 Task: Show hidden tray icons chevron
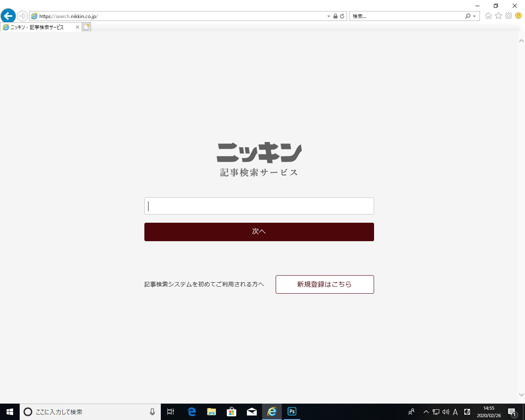point(426,412)
